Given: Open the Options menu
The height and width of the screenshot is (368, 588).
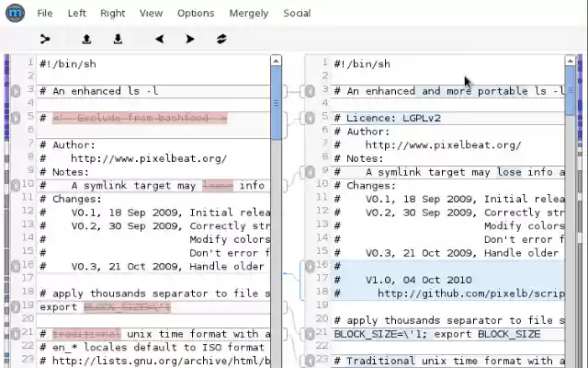Looking at the screenshot, I should (196, 13).
